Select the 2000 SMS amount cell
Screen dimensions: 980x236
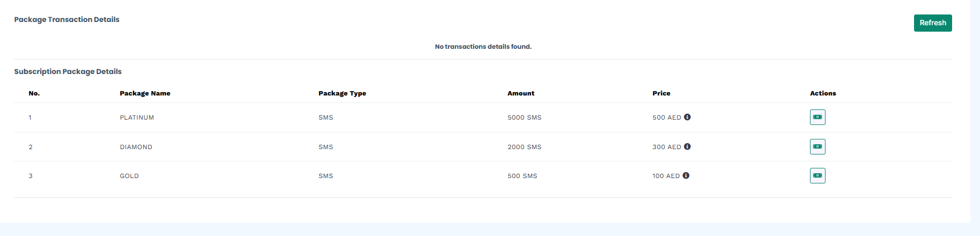[x=525, y=147]
